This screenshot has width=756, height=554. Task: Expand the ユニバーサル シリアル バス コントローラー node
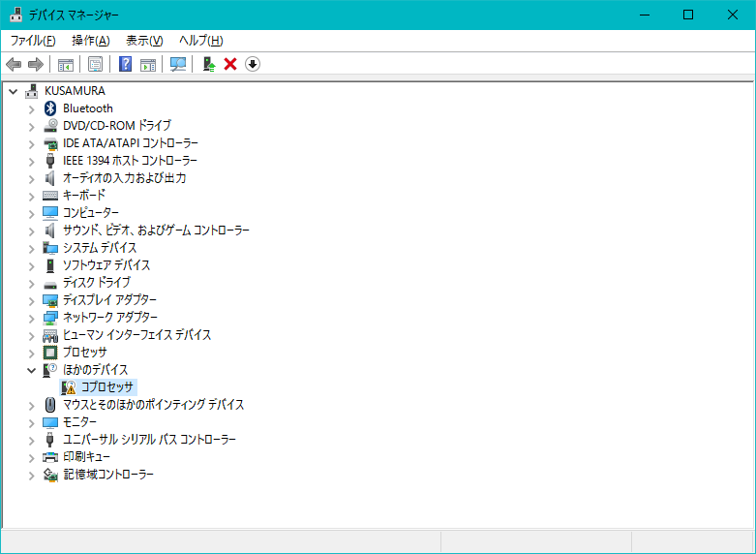coord(31,441)
